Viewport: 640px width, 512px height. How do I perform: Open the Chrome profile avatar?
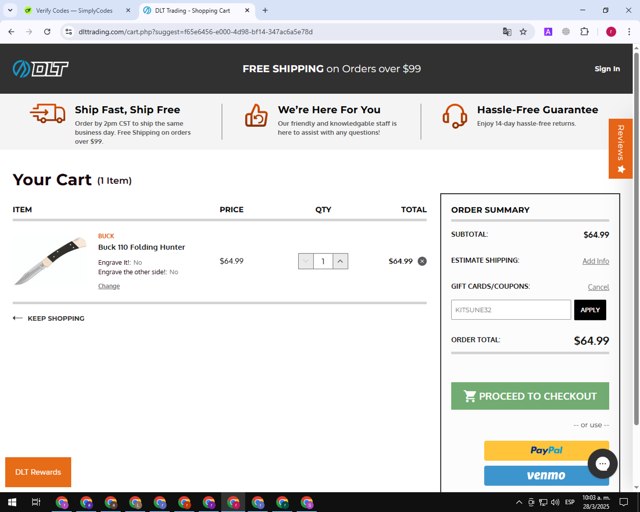[x=611, y=32]
